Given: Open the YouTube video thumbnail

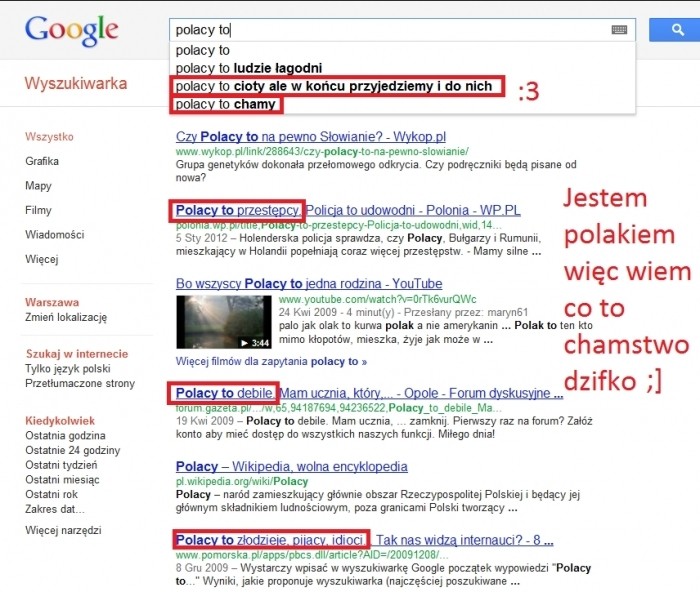Looking at the screenshot, I should click(x=221, y=321).
